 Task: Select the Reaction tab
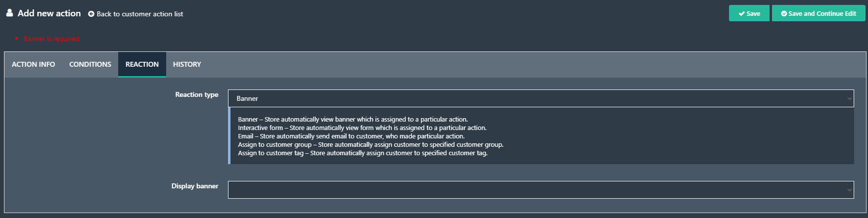click(142, 64)
